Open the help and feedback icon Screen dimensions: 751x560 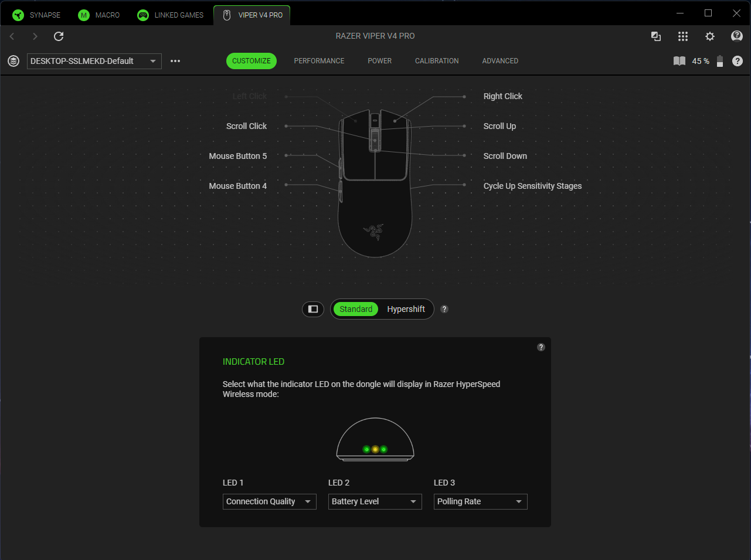click(737, 36)
